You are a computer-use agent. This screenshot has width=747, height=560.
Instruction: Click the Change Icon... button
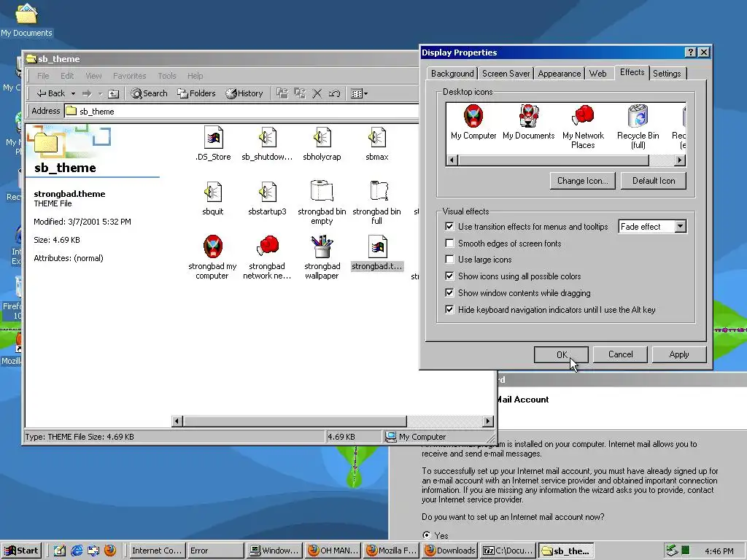click(583, 181)
